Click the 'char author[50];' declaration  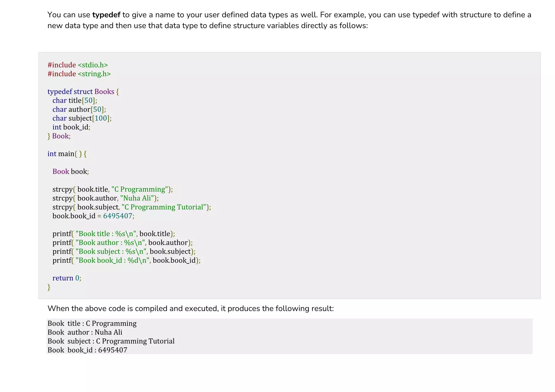pos(79,109)
